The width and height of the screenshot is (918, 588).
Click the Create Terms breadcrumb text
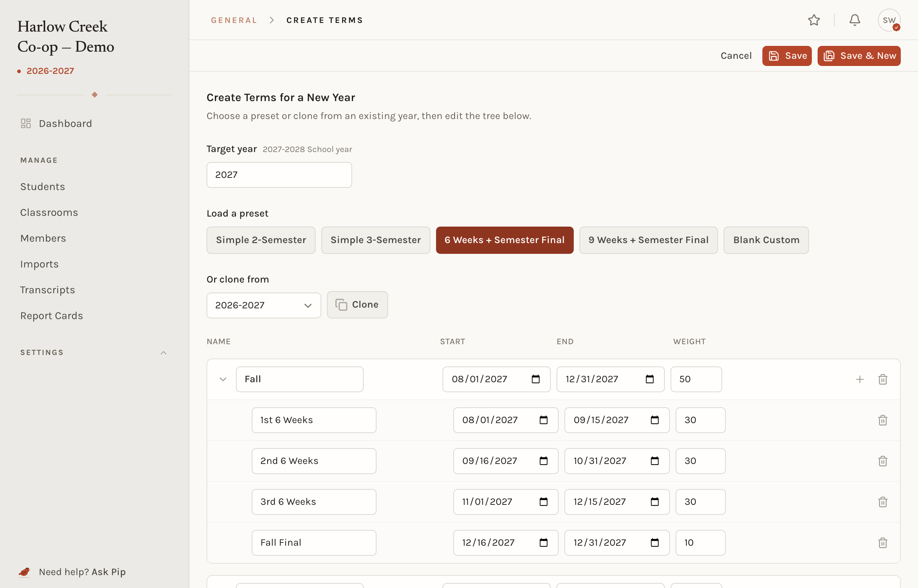pos(325,20)
